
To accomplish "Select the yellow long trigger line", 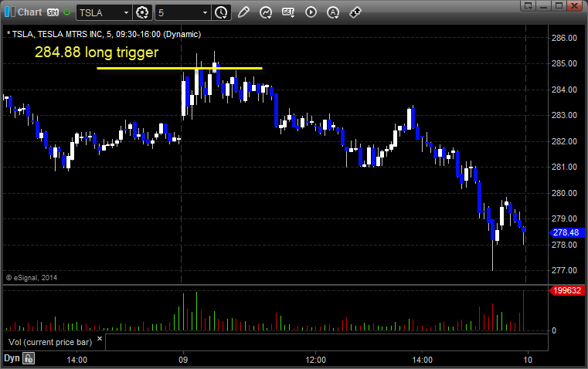I will coord(179,68).
